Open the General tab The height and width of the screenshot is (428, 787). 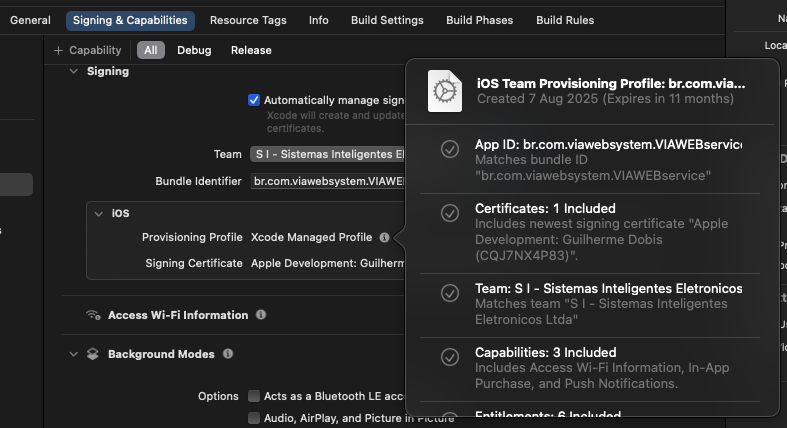(x=30, y=21)
